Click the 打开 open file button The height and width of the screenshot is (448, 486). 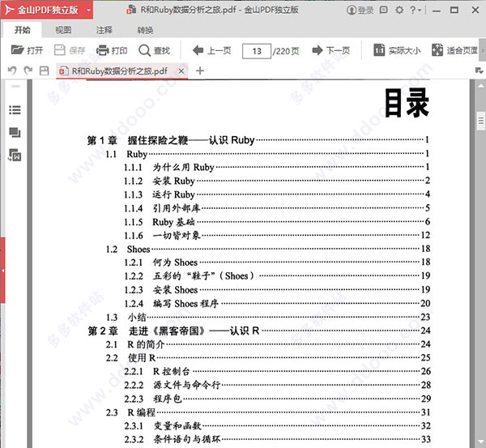point(27,50)
